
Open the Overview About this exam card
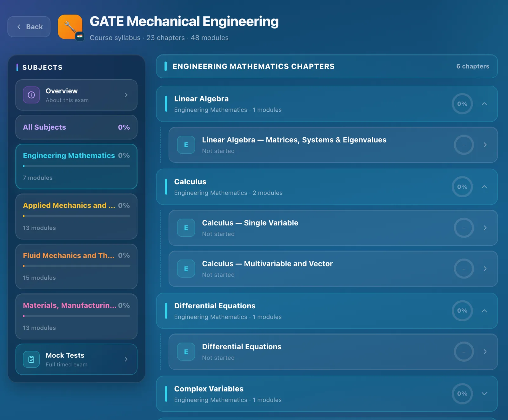click(x=76, y=95)
